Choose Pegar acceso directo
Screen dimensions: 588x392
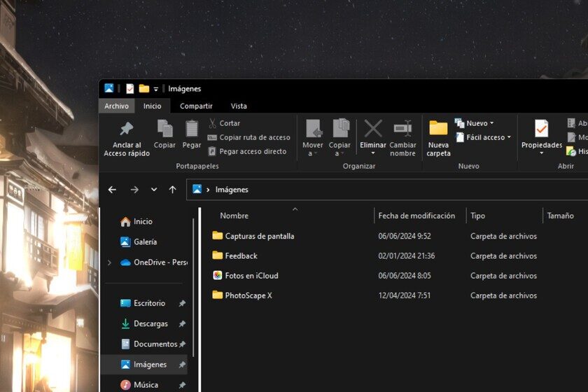(248, 151)
